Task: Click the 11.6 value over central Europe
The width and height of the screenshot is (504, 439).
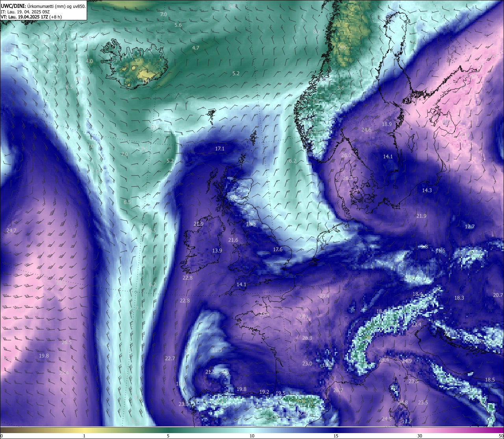Action: pyautogui.click(x=440, y=250)
